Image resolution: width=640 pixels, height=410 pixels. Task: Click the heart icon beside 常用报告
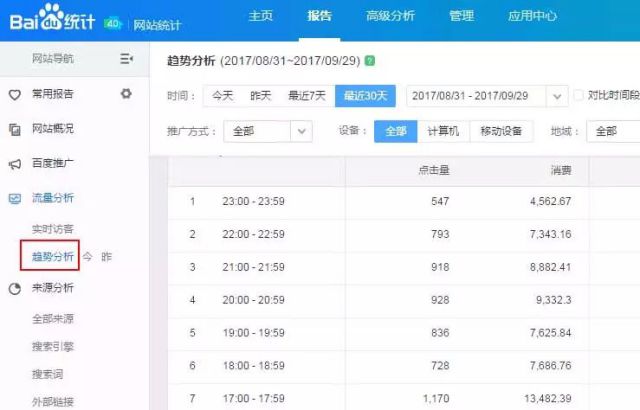15,94
